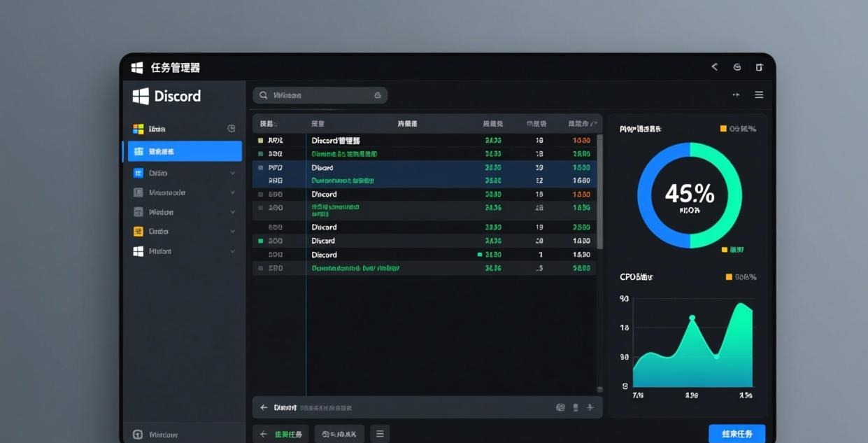Click the white Windows logo sidebar item
Screen dimensions: 868x443
click(x=185, y=251)
